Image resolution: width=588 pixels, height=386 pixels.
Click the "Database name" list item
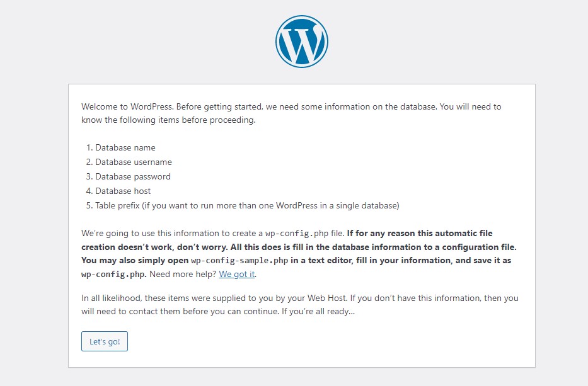point(125,148)
